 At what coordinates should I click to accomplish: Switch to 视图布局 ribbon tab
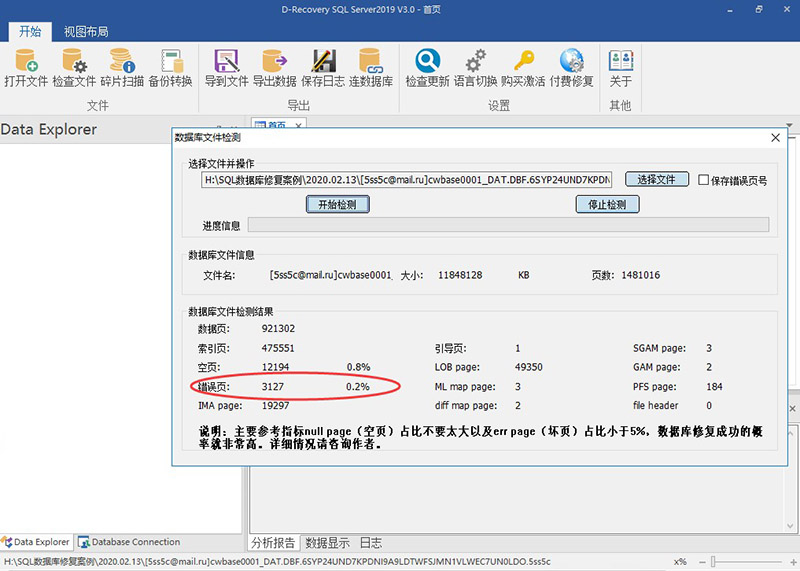point(86,32)
